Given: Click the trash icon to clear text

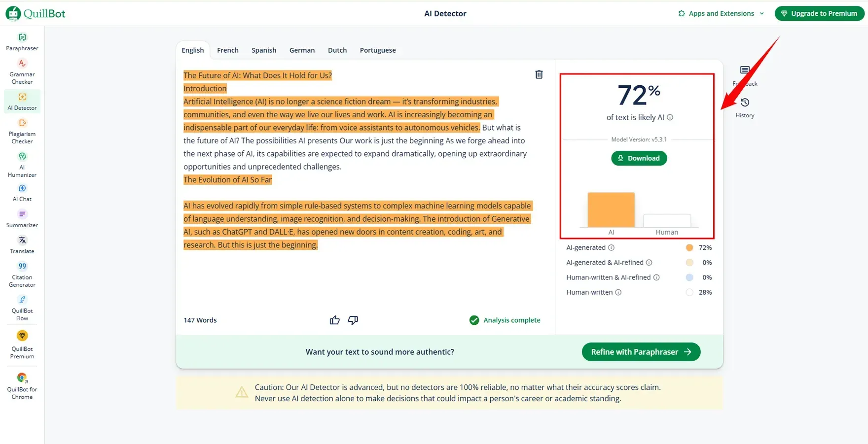Looking at the screenshot, I should [x=539, y=74].
